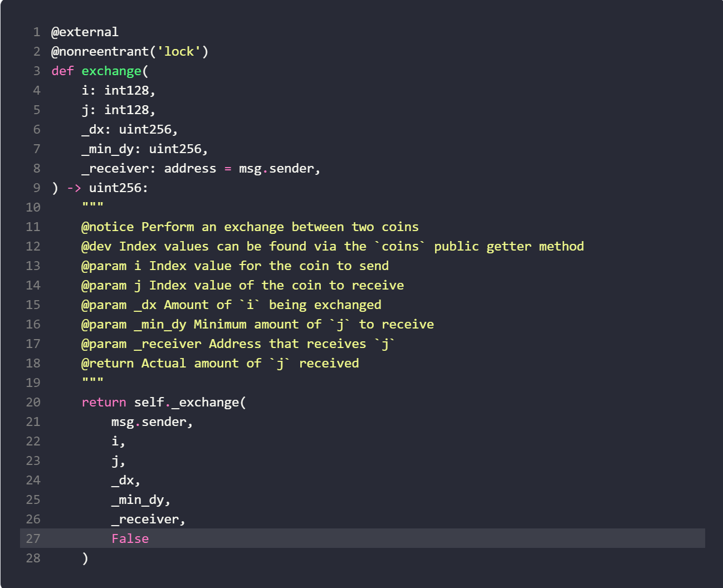Click the 'i: int128,' parameter line

pos(119,90)
